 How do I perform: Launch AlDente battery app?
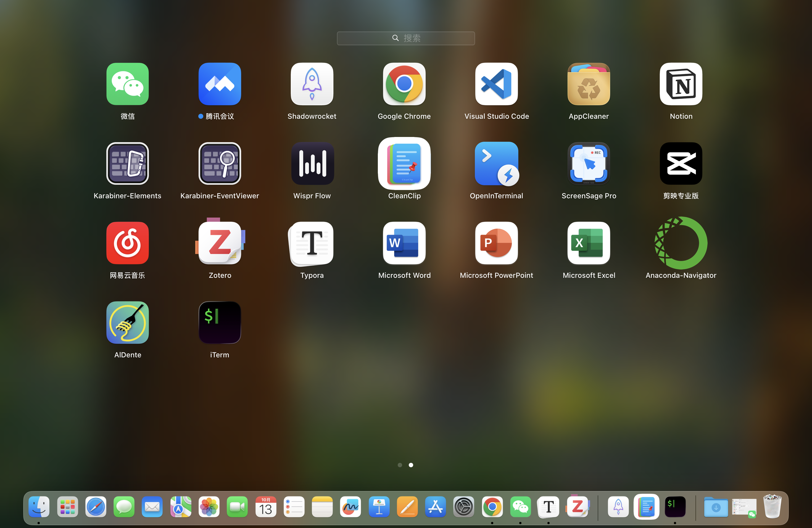[x=128, y=322]
